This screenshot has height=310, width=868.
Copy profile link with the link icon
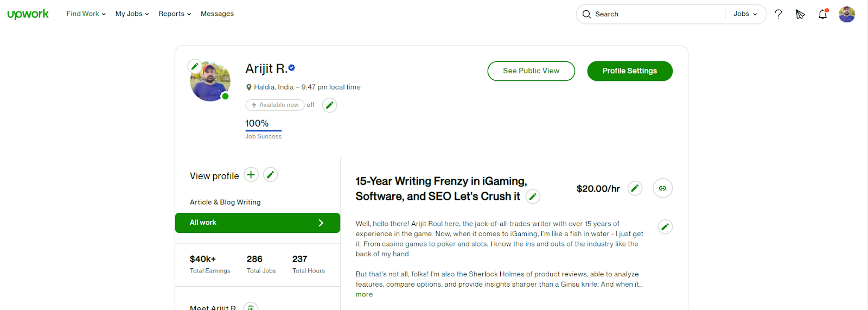point(662,188)
